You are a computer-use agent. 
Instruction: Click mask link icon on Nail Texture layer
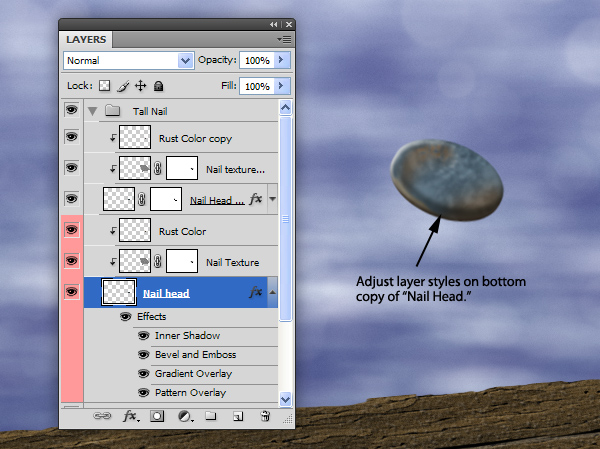click(158, 261)
